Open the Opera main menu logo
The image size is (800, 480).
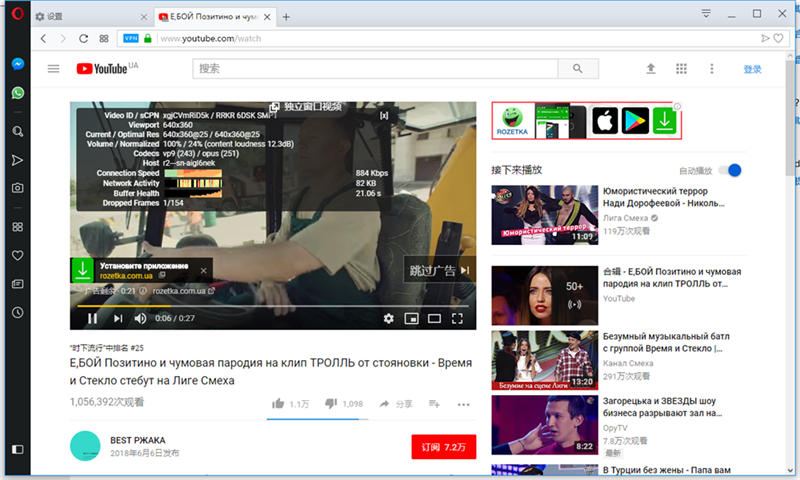click(x=17, y=13)
